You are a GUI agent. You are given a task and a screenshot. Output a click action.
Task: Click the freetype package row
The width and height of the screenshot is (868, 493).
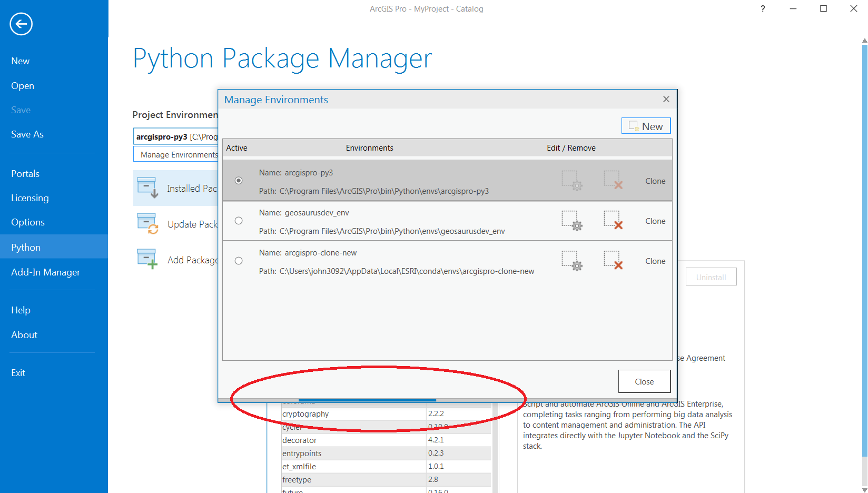(x=386, y=480)
